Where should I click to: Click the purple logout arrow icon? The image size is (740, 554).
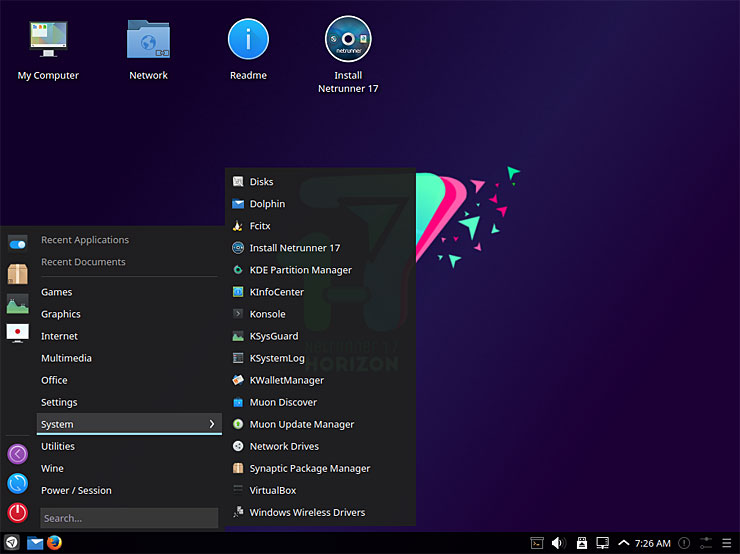pos(17,454)
